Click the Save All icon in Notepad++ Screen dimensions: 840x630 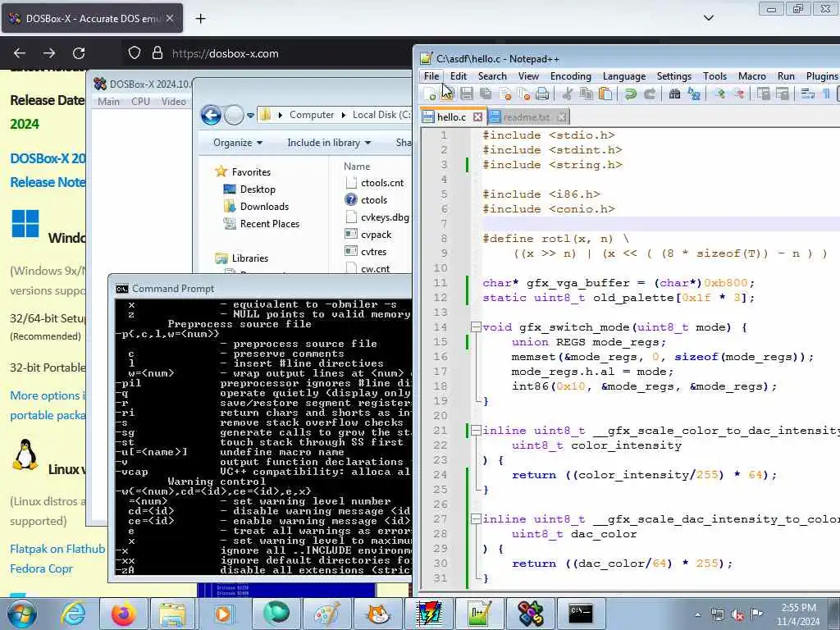point(486,94)
